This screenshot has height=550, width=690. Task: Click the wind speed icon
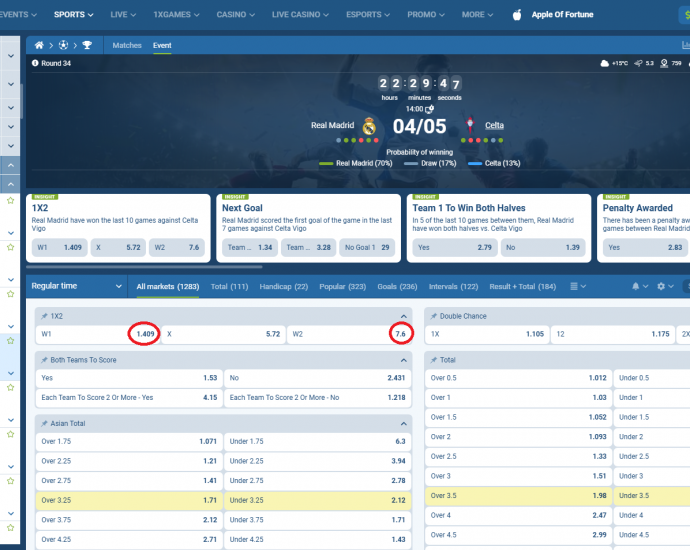638,63
